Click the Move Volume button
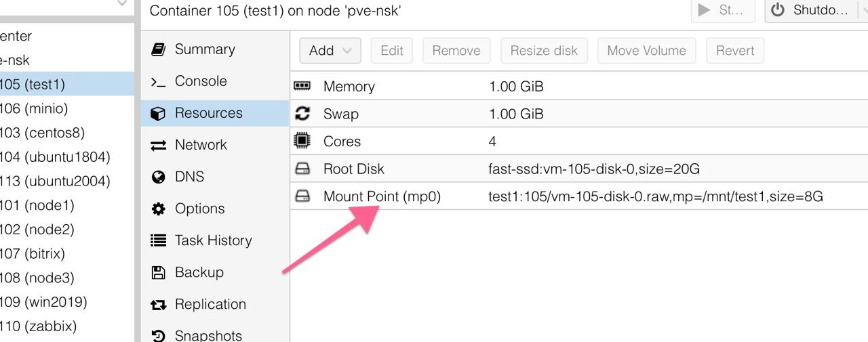Screen dimensions: 868x342 click(x=646, y=51)
